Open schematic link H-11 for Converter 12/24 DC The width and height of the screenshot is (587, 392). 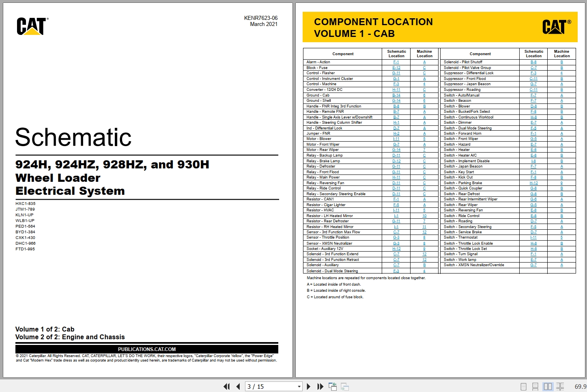[396, 90]
